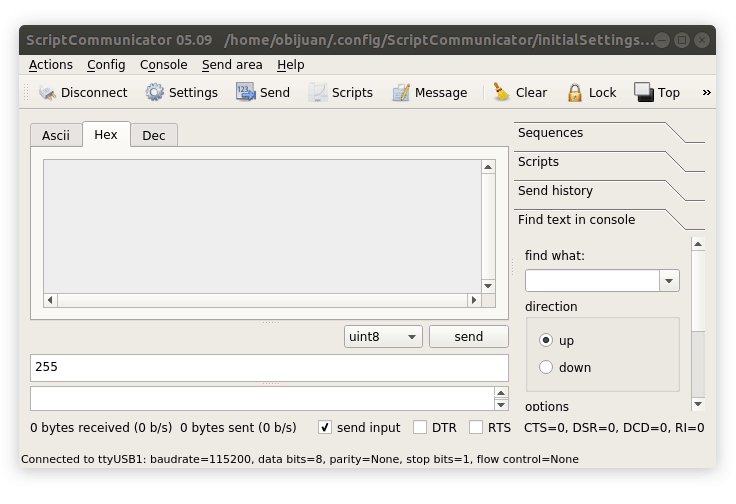Click find panel scroll up arrow
This screenshot has height=504, width=736.
(698, 244)
